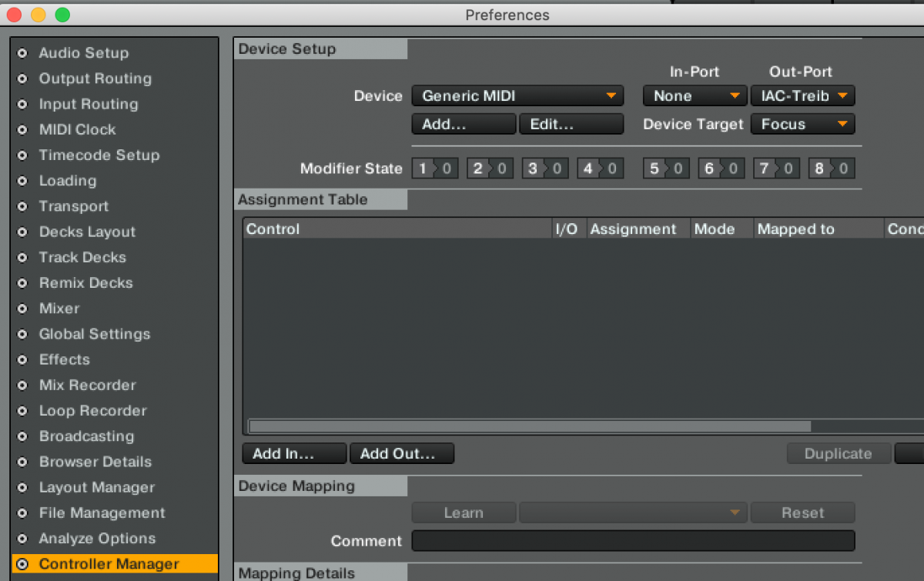The width and height of the screenshot is (924, 581).
Task: Open the Device Target dropdown set to Focus
Action: coord(802,124)
